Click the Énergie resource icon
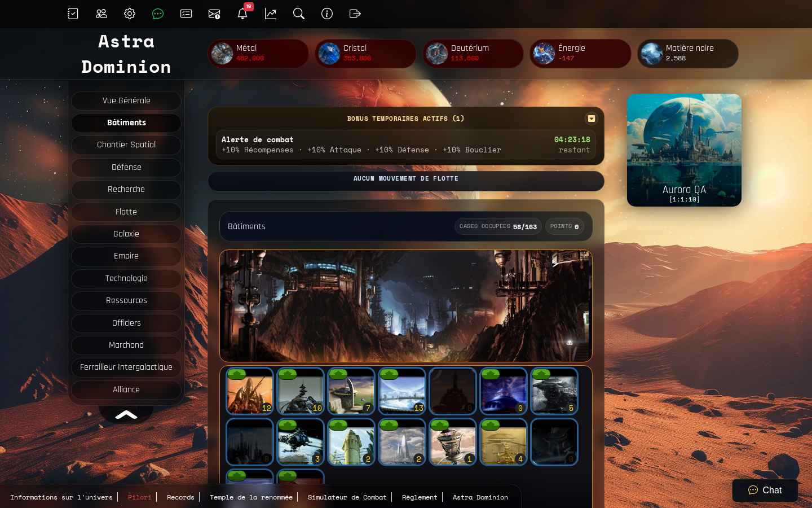The height and width of the screenshot is (508, 812). [x=544, y=54]
